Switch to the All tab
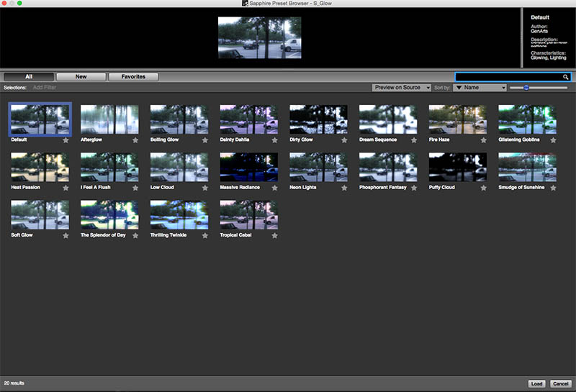 click(29, 77)
